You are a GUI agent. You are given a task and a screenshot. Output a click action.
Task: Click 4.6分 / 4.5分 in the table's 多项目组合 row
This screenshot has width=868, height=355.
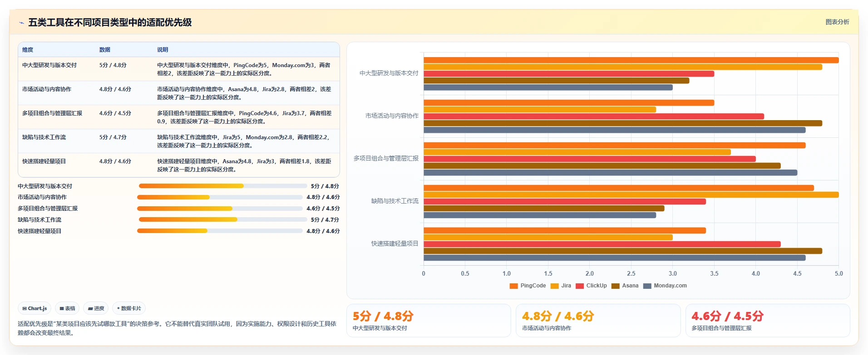click(115, 113)
